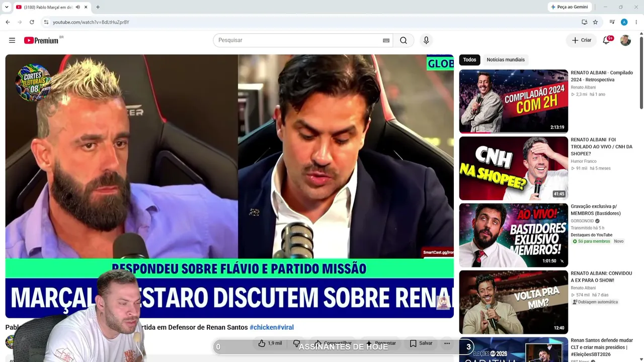The image size is (644, 362).
Task: Click the #viral hashtag
Action: (285, 327)
